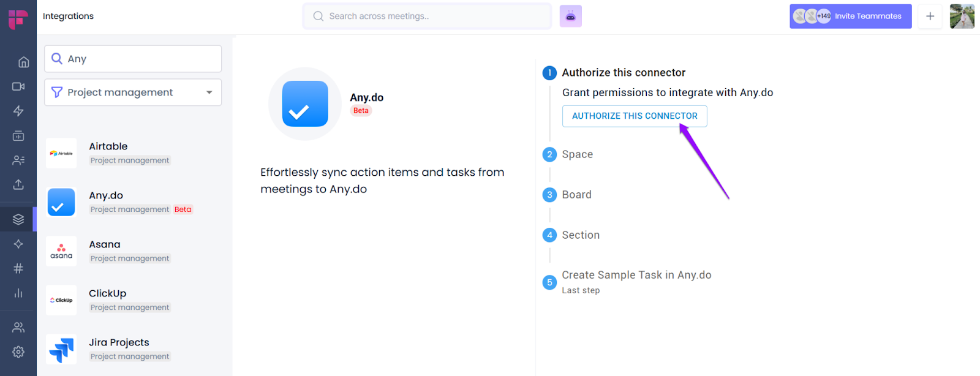Open the settings gear icon

point(18,352)
